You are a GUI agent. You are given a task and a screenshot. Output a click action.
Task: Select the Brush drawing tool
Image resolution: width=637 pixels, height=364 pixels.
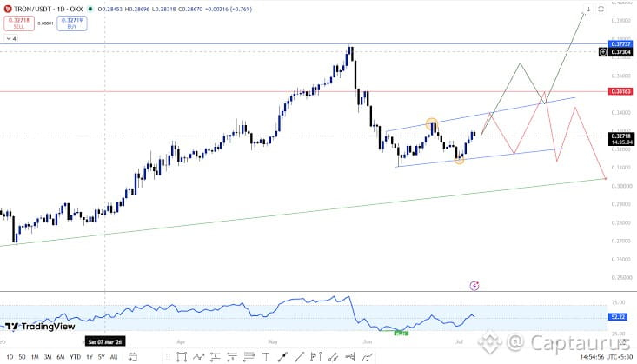point(367,357)
